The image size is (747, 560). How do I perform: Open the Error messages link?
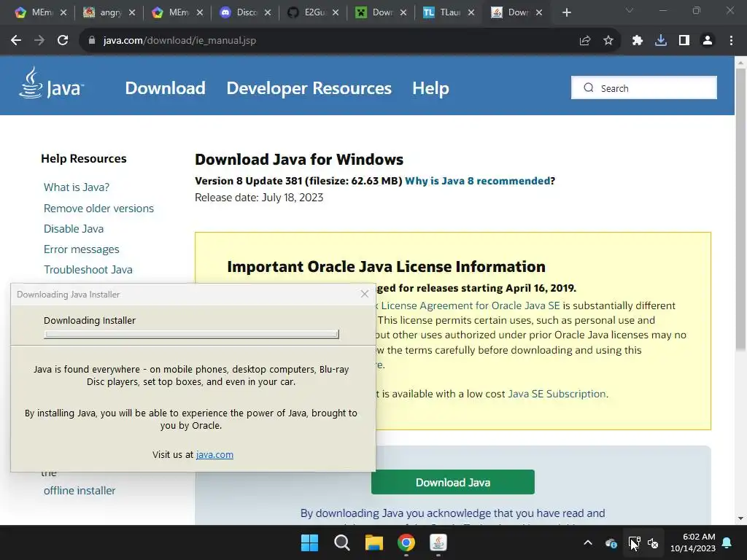click(x=82, y=249)
